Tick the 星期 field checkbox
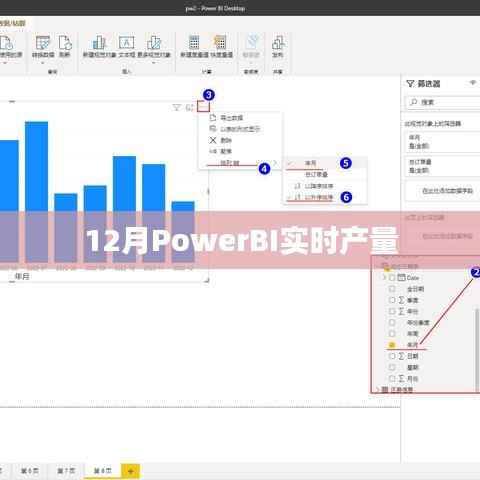Image resolution: width=480 pixels, height=480 pixels. pos(392,367)
